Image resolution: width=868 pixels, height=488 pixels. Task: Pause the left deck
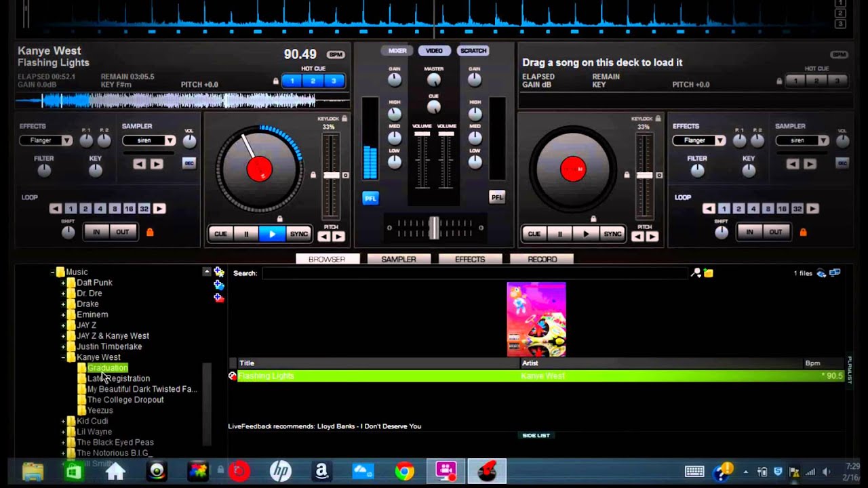[246, 234]
